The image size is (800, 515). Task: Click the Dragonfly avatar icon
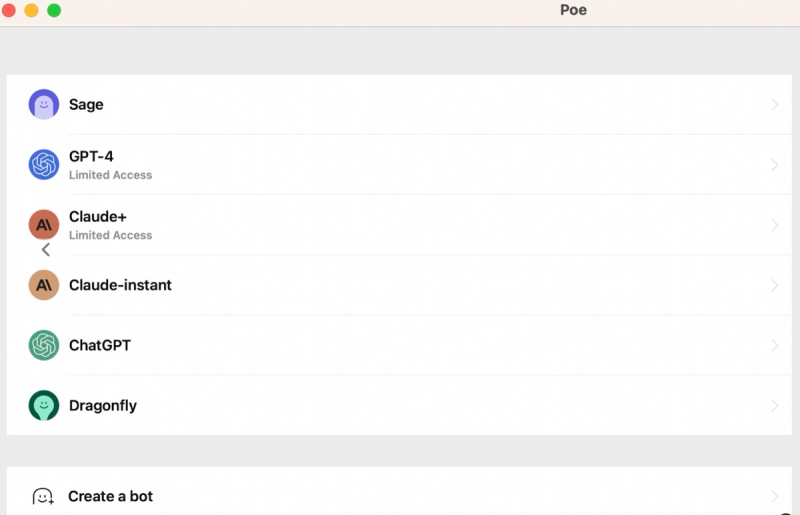[44, 405]
